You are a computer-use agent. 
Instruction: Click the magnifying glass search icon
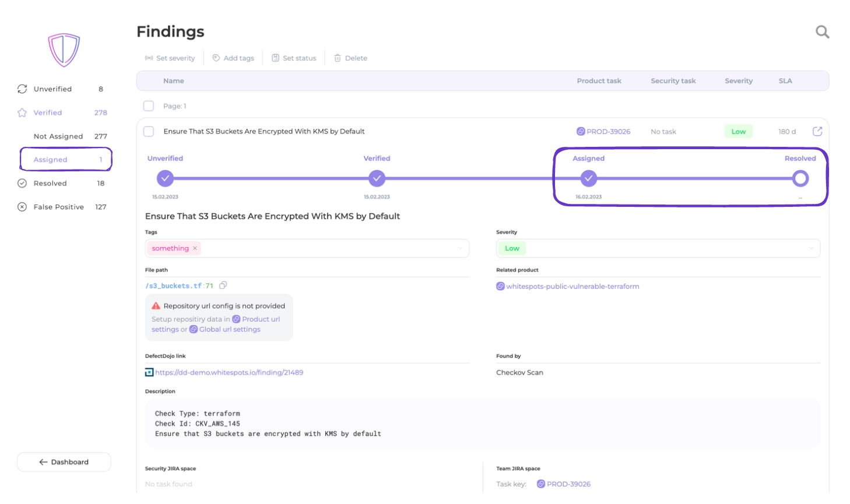[x=822, y=32]
